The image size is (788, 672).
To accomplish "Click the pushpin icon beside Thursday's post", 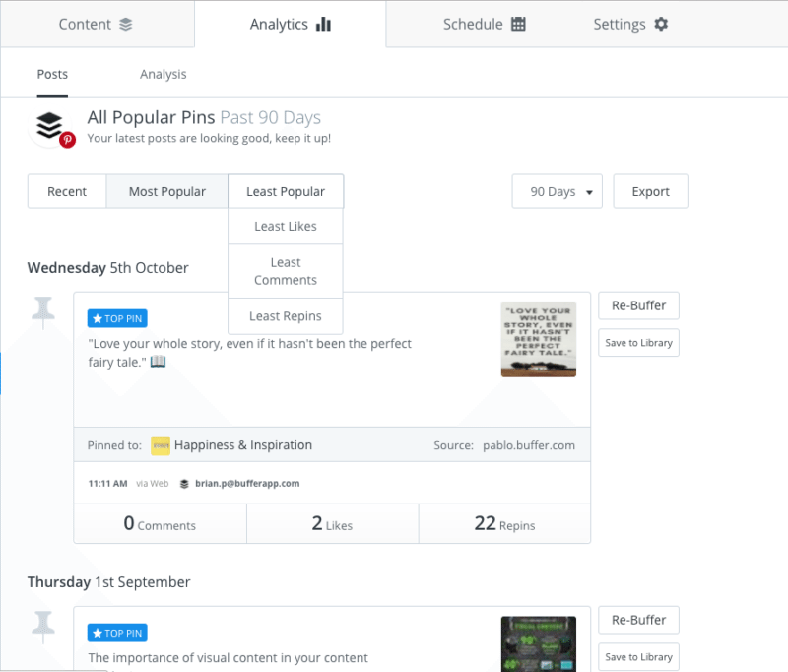I will 43,627.
